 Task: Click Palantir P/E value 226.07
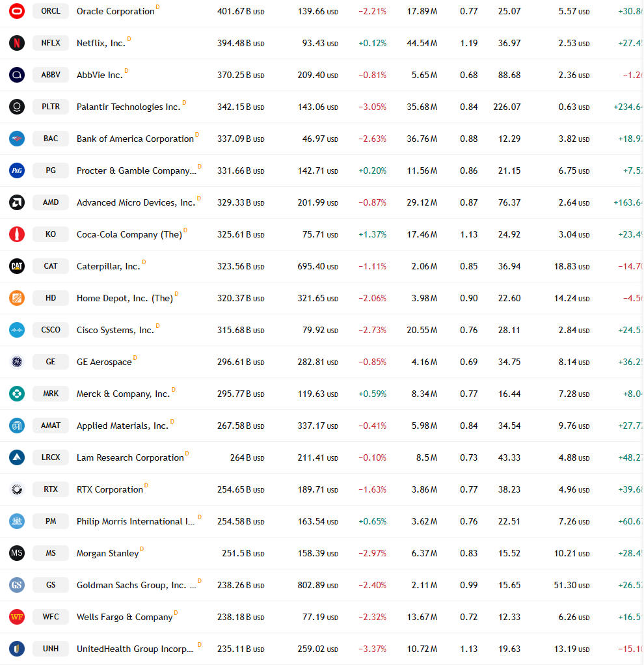[x=507, y=107]
